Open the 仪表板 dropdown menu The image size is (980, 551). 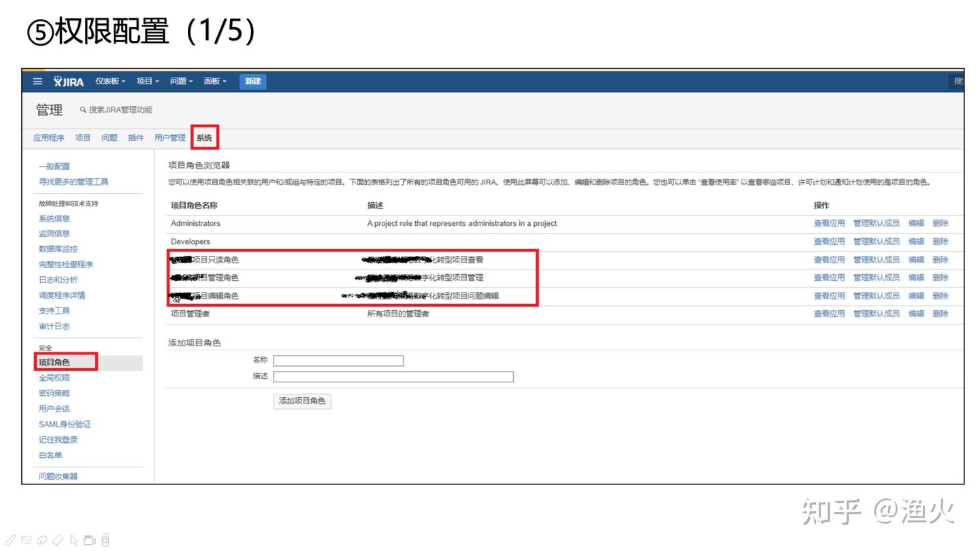click(x=110, y=82)
